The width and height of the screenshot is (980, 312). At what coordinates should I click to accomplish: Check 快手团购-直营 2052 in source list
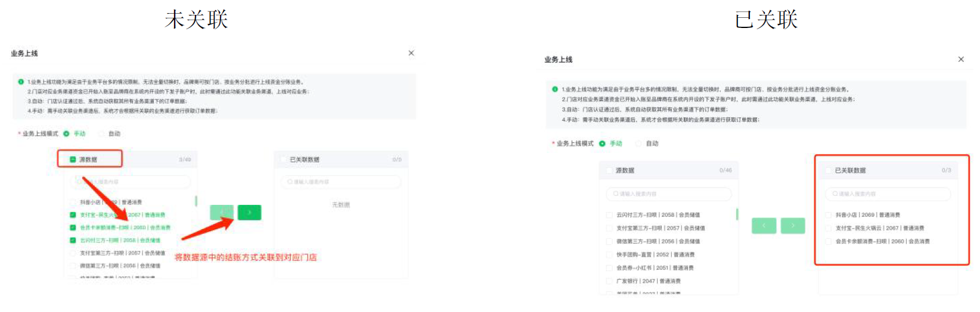(x=609, y=255)
